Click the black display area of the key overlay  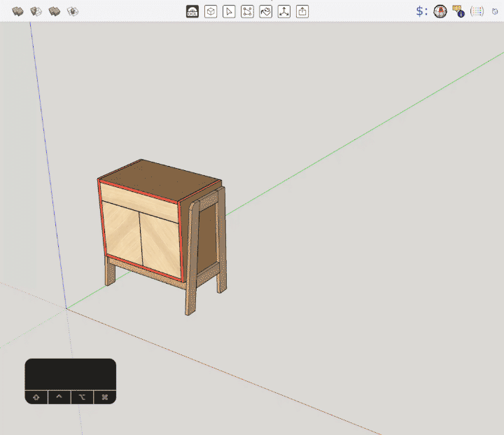click(71, 374)
